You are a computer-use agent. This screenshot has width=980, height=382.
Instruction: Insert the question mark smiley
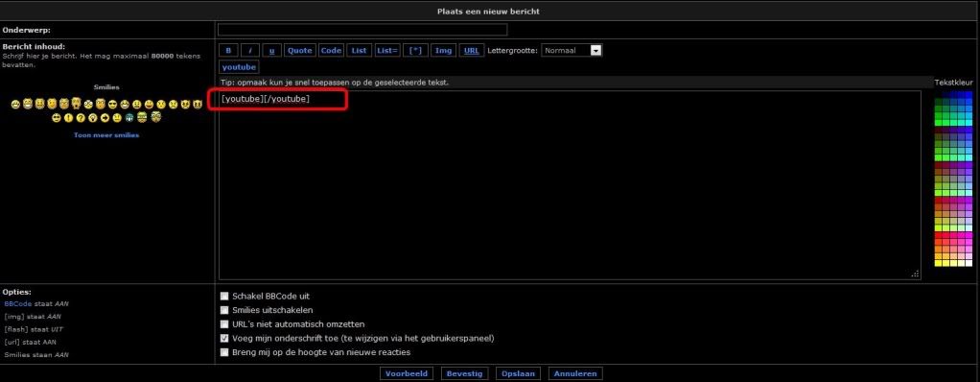click(81, 117)
